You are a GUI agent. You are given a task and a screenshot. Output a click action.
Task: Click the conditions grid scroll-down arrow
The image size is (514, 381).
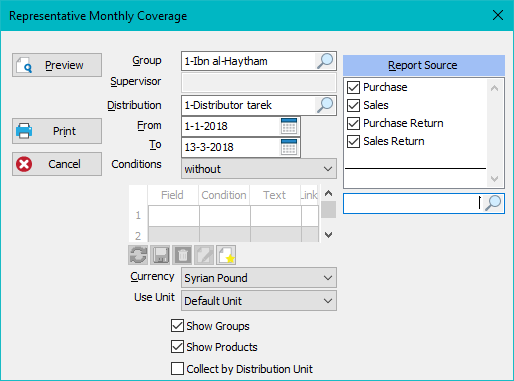(x=328, y=235)
